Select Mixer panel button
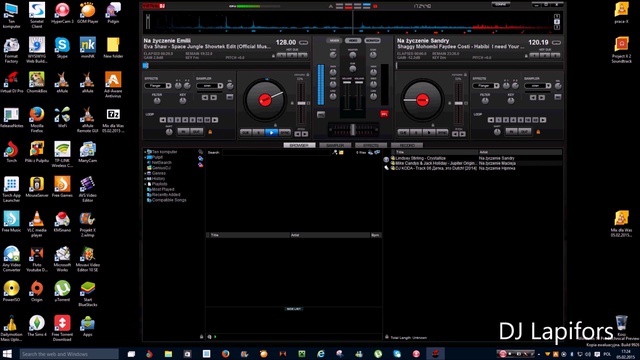The image size is (640, 360). click(334, 40)
